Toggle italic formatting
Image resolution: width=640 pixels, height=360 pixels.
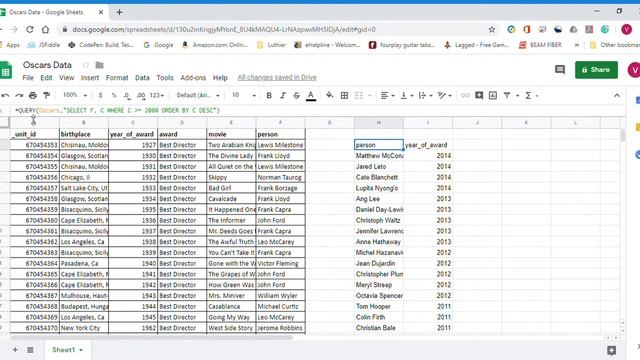[282, 96]
